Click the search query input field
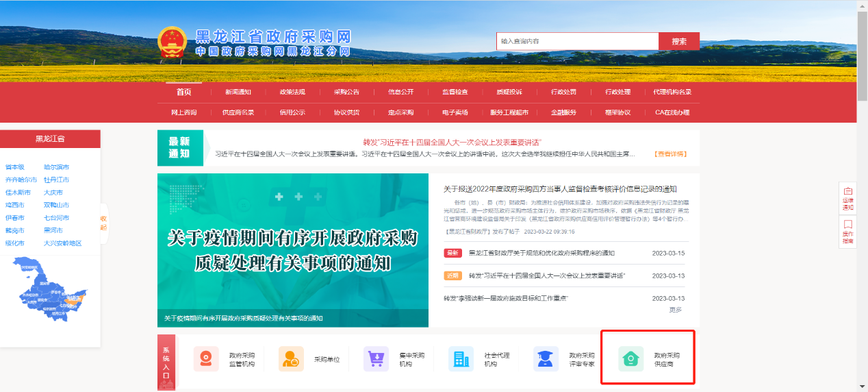Viewport: 868px width, 392px height. click(x=577, y=41)
